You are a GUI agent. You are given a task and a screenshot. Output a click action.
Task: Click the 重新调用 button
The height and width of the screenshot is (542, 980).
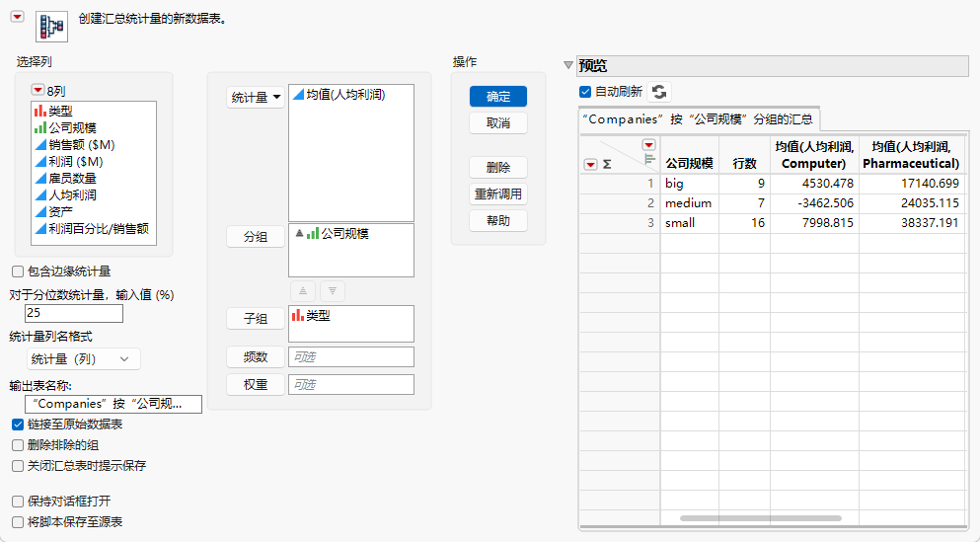click(x=498, y=194)
